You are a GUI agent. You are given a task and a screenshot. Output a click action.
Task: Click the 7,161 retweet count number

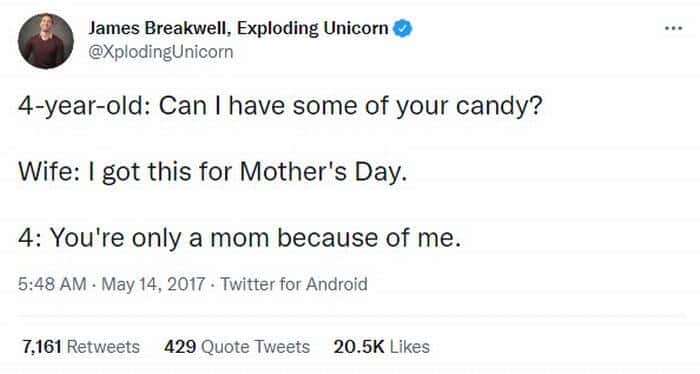42,347
